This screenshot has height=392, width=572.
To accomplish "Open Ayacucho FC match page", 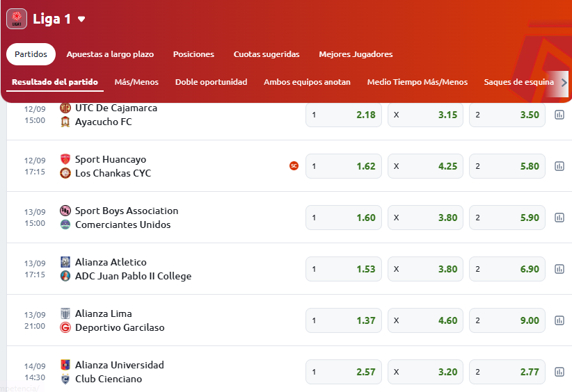I will 103,122.
